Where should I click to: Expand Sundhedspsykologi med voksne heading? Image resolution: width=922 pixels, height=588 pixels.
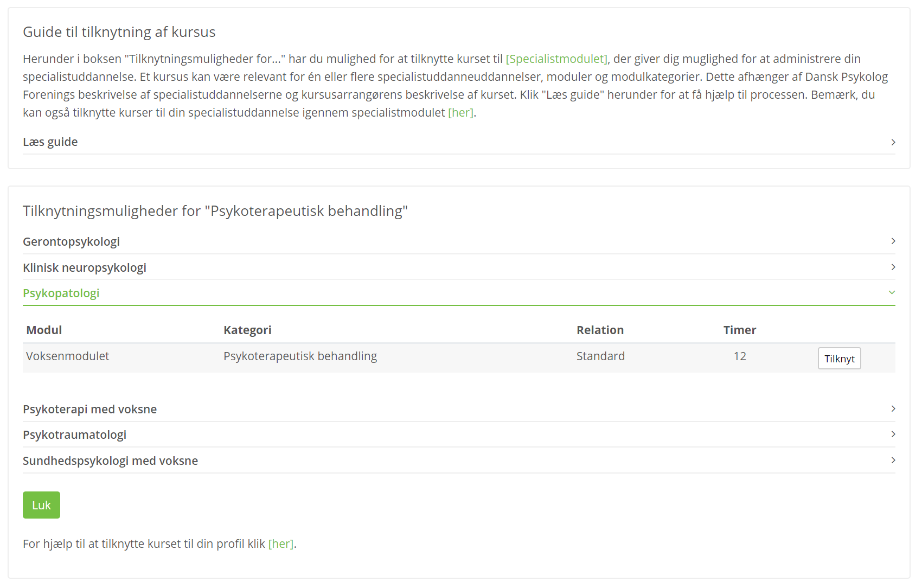coord(459,461)
